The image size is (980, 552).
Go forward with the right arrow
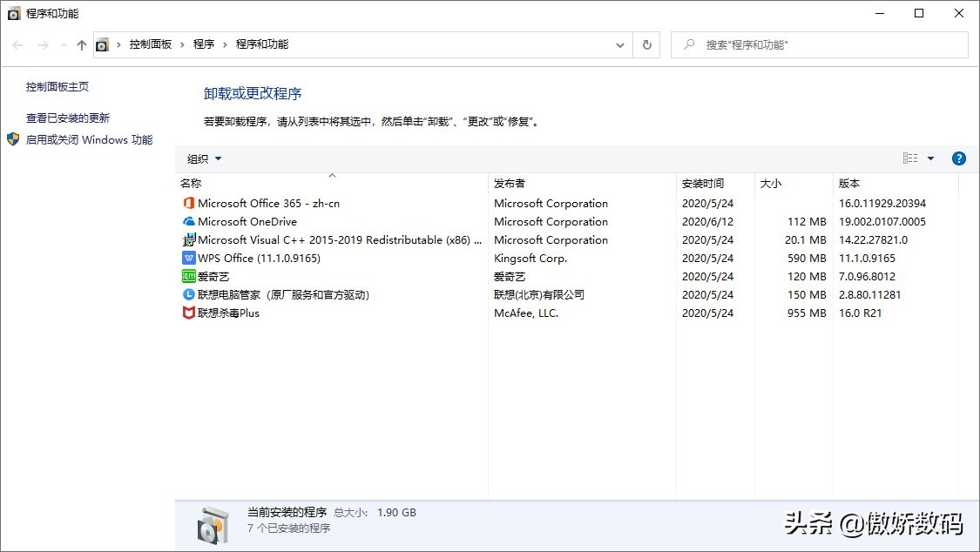44,45
